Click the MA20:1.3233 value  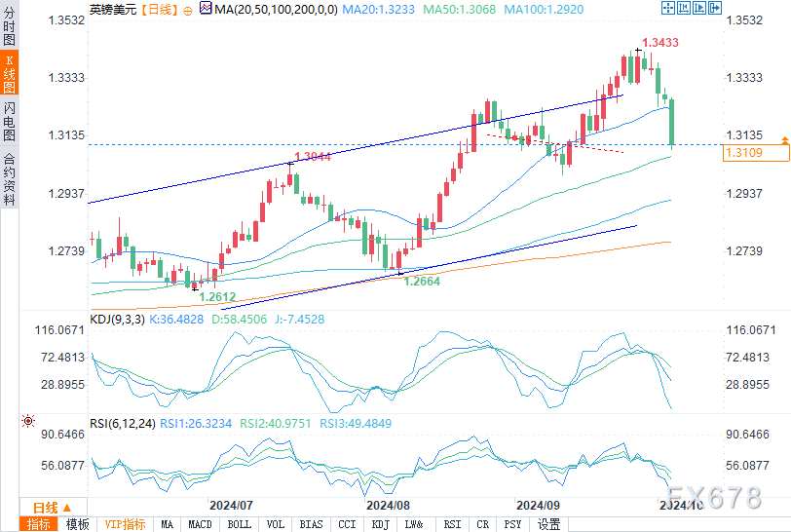[x=378, y=9]
